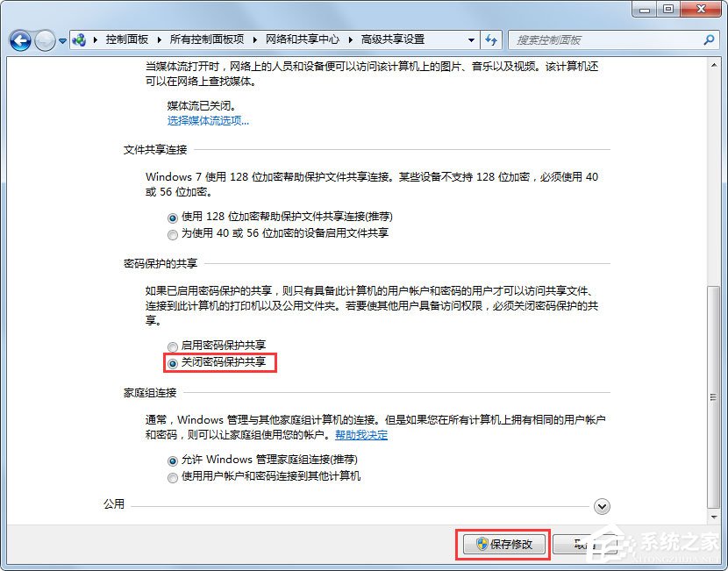The height and width of the screenshot is (571, 728).
Task: Click the Back navigation arrow
Action: (20, 39)
